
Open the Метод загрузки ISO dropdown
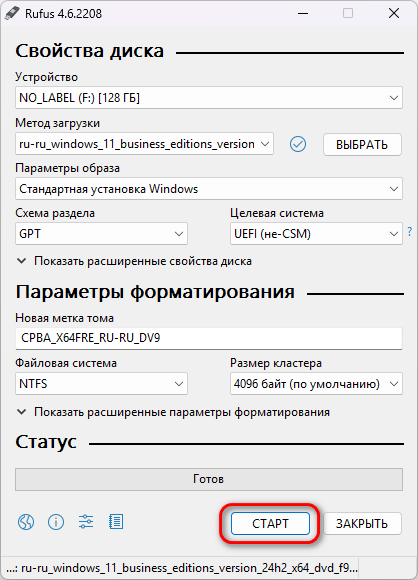pos(144,144)
